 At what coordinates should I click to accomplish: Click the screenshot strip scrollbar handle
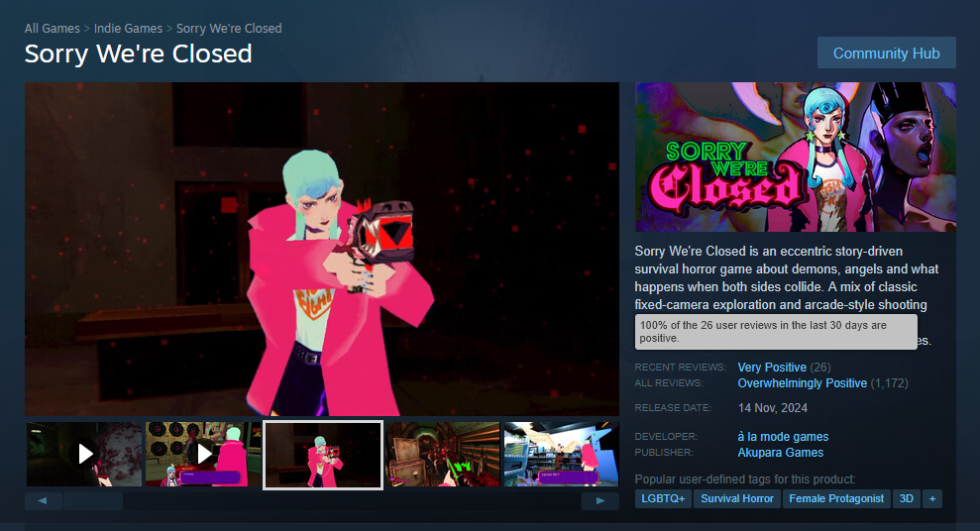coord(93,501)
